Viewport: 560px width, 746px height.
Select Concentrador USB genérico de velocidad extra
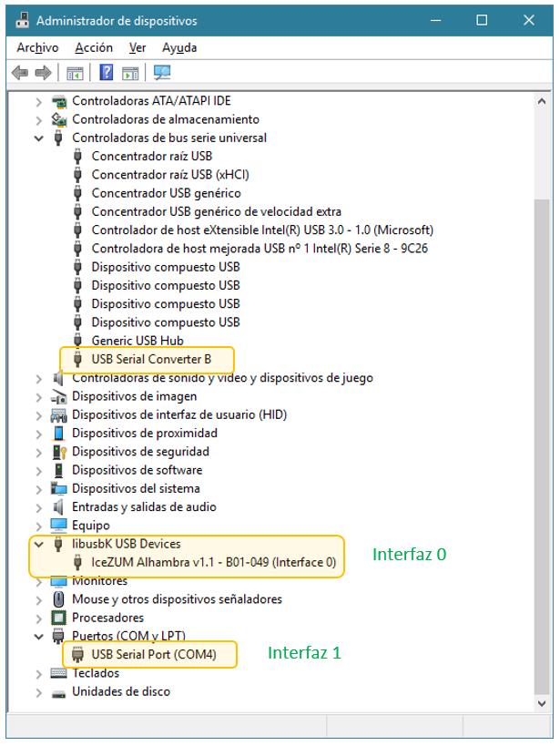click(x=217, y=211)
